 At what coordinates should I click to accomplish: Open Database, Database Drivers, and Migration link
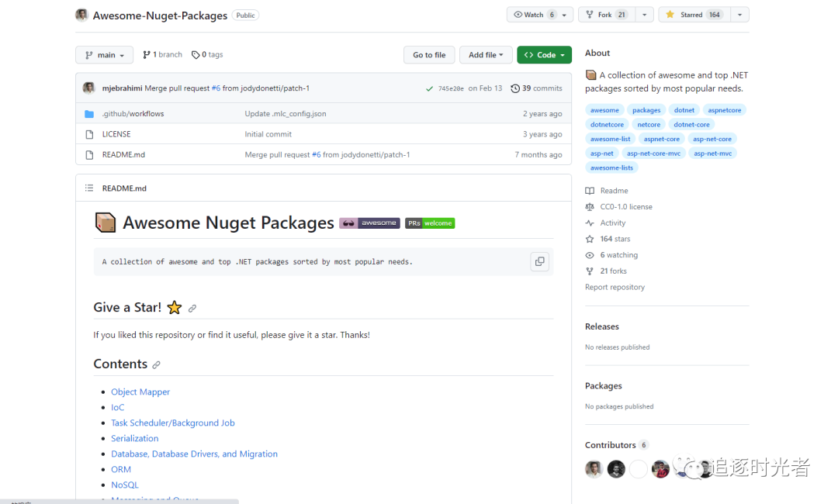[x=194, y=454]
